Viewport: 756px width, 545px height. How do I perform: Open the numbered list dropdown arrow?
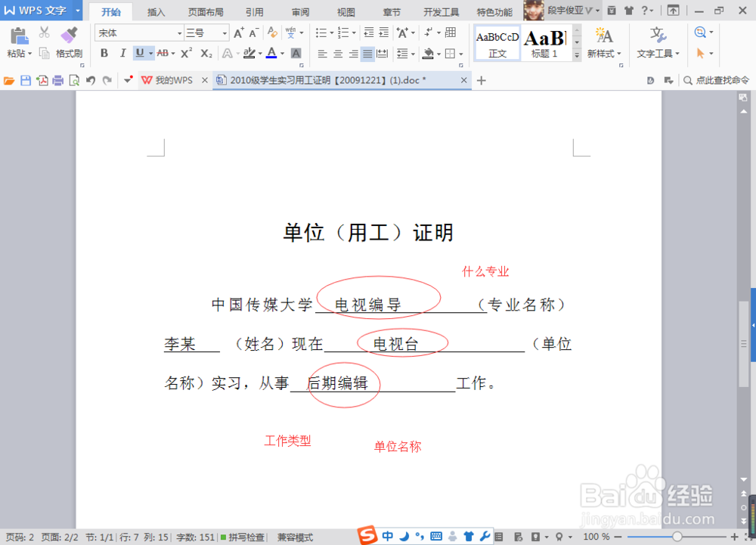pos(354,33)
